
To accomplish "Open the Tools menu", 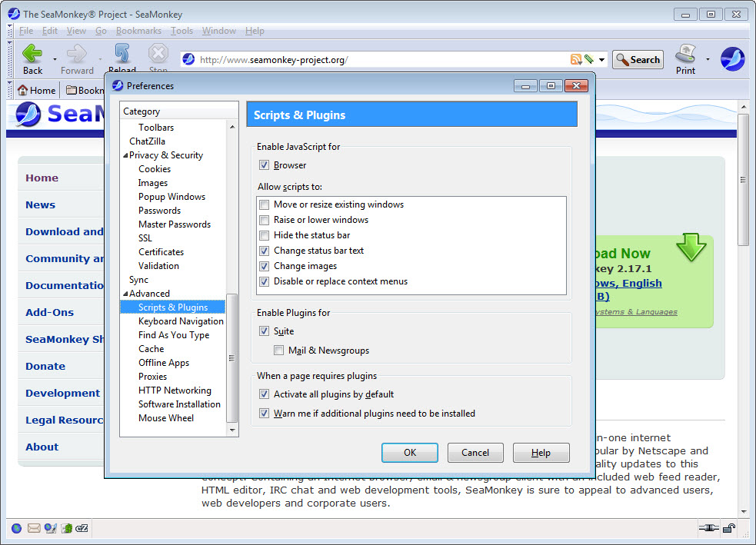I will point(182,31).
